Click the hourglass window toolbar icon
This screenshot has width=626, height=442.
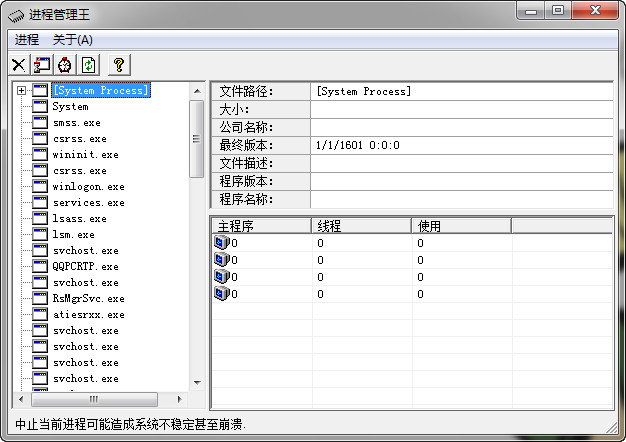(42, 64)
